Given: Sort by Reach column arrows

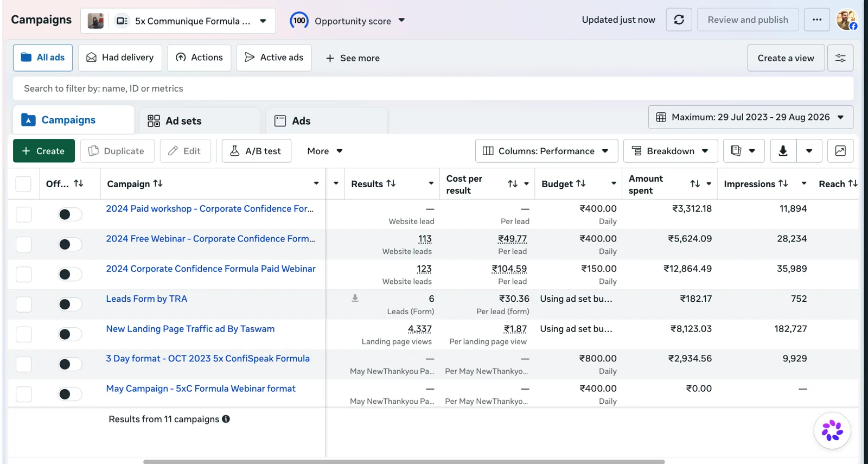Looking at the screenshot, I should click(853, 183).
